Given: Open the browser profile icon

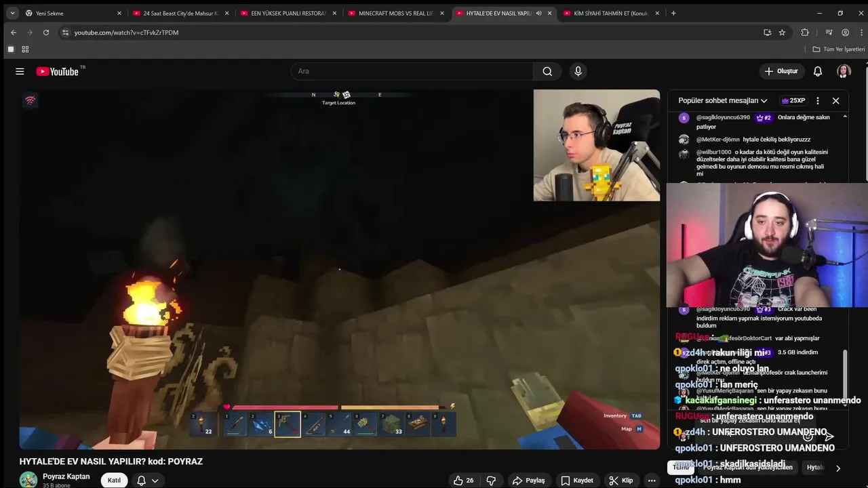Looking at the screenshot, I should (x=845, y=33).
